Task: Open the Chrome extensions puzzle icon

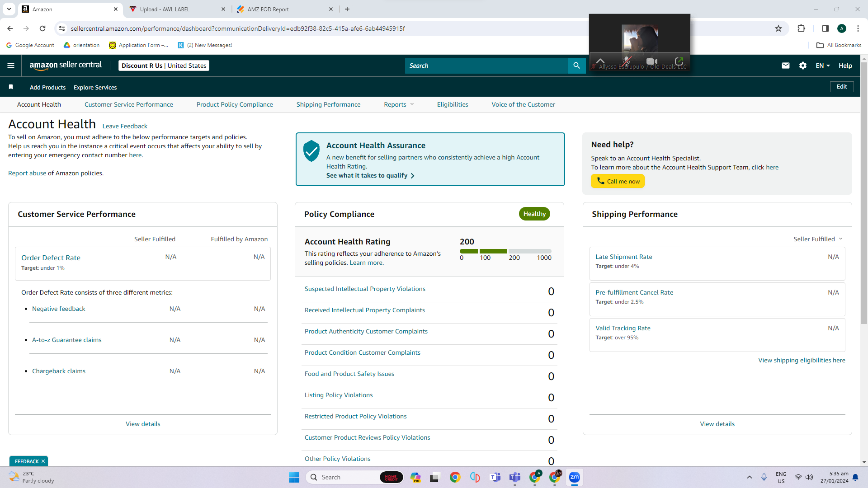Action: [x=801, y=28]
